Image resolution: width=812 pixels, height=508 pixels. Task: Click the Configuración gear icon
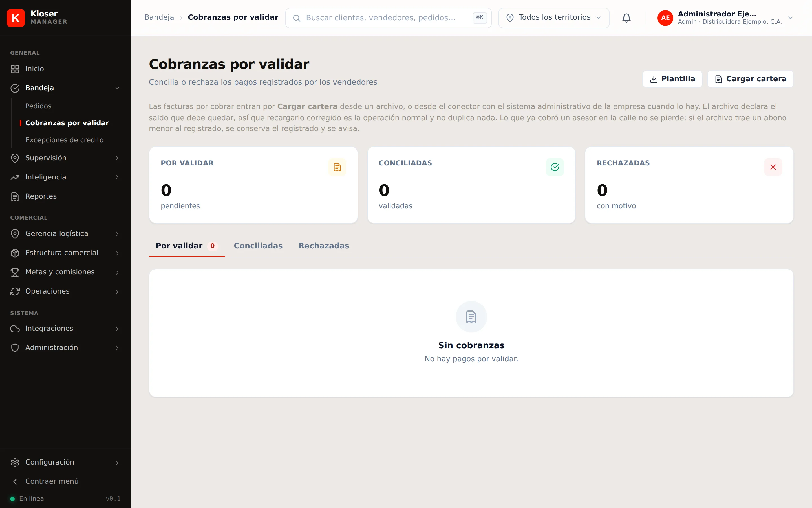(15, 462)
